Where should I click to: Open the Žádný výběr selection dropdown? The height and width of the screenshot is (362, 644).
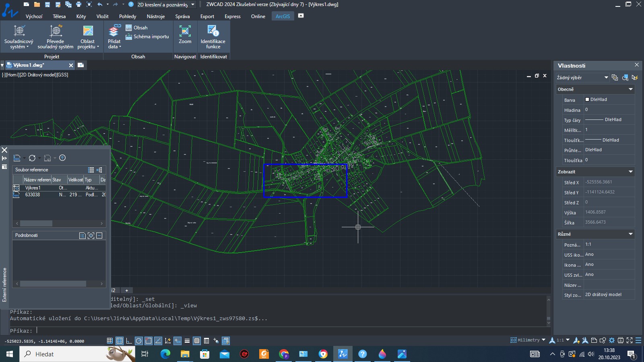click(x=582, y=78)
